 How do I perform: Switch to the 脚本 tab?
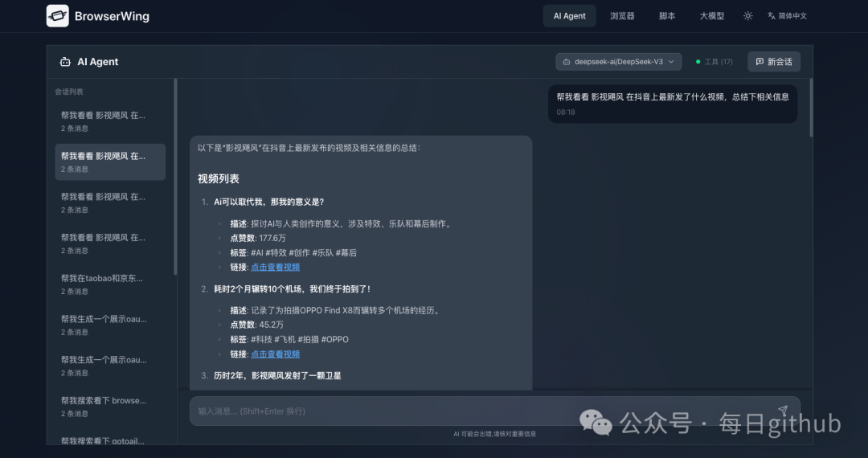tap(666, 16)
